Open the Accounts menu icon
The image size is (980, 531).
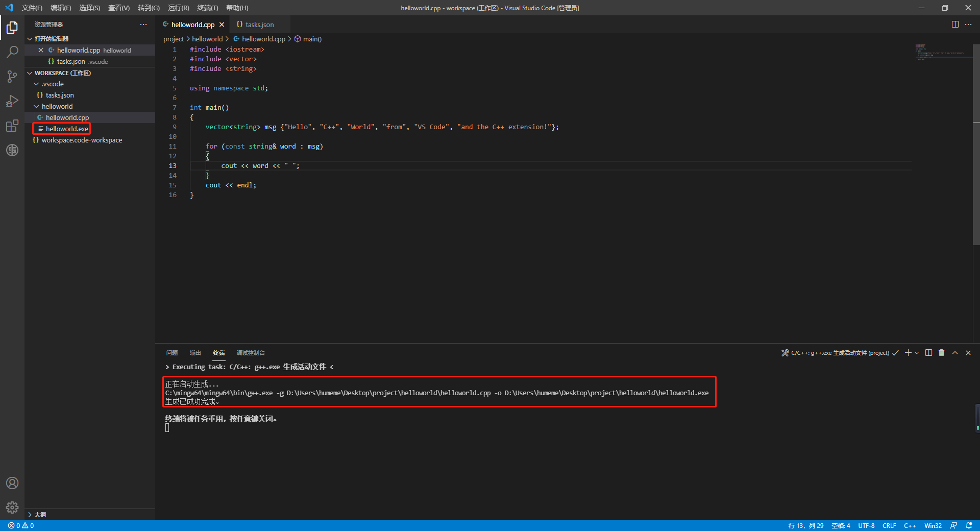tap(12, 483)
